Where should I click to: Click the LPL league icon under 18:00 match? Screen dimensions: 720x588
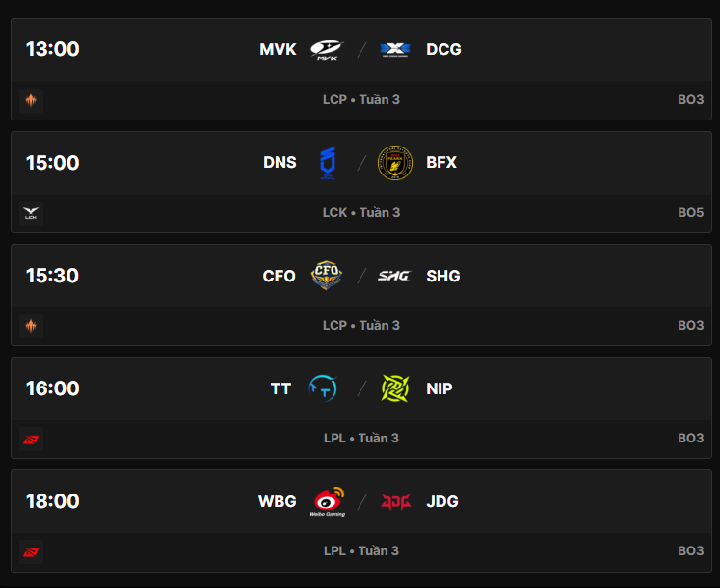[x=31, y=551]
